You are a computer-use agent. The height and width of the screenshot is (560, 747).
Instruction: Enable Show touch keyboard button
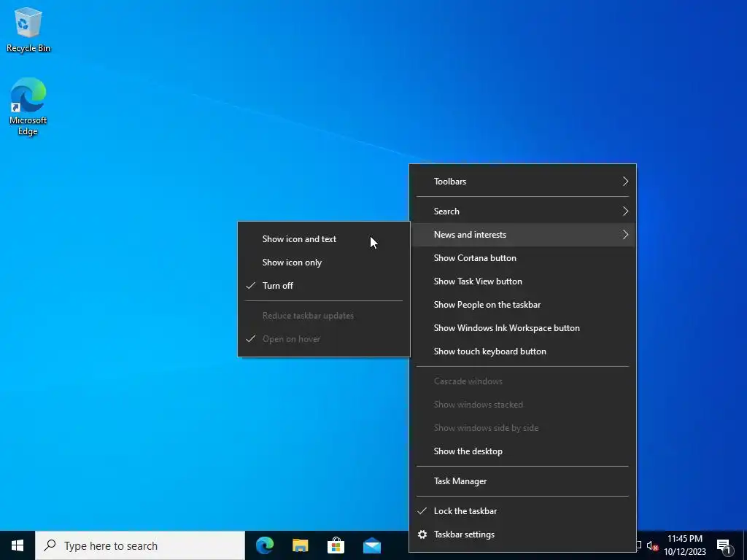[x=522, y=351]
